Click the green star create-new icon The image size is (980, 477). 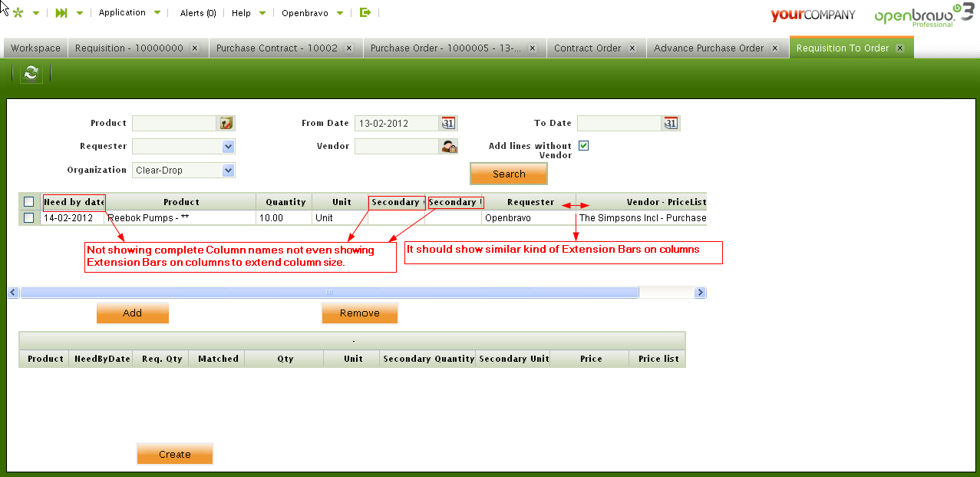tap(18, 13)
